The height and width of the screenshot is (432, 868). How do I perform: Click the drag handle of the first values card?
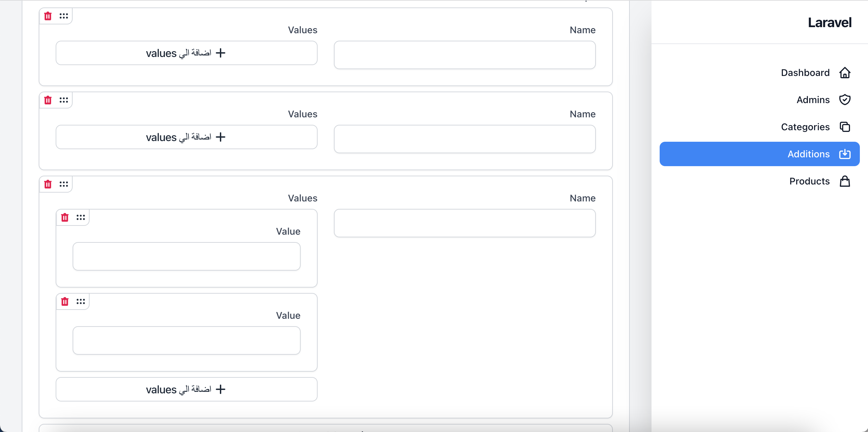[64, 16]
